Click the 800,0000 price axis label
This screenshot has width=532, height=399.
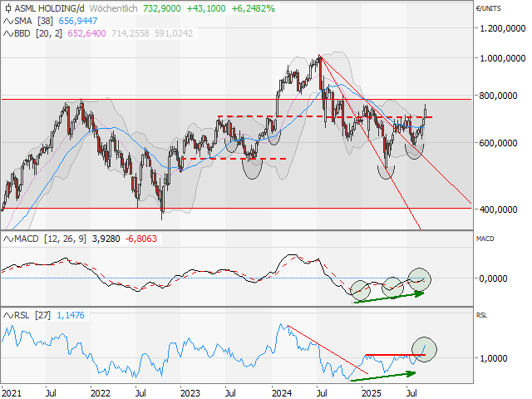pos(498,96)
